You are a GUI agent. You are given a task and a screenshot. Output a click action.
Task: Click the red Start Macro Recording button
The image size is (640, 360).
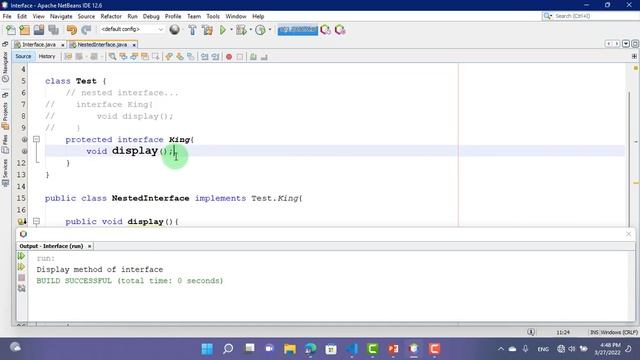point(229,57)
